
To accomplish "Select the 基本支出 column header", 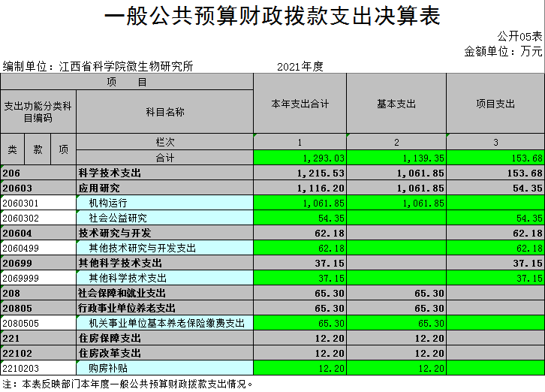I will [x=396, y=104].
